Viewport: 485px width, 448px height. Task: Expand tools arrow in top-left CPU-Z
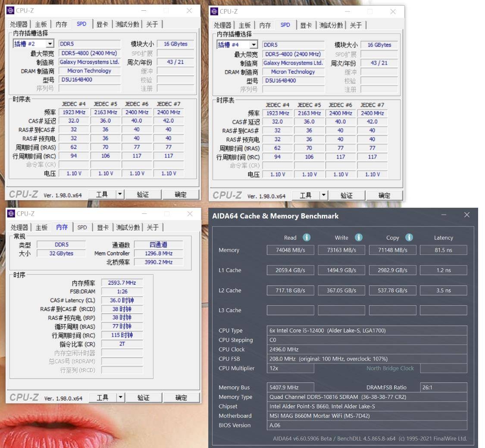(x=120, y=194)
